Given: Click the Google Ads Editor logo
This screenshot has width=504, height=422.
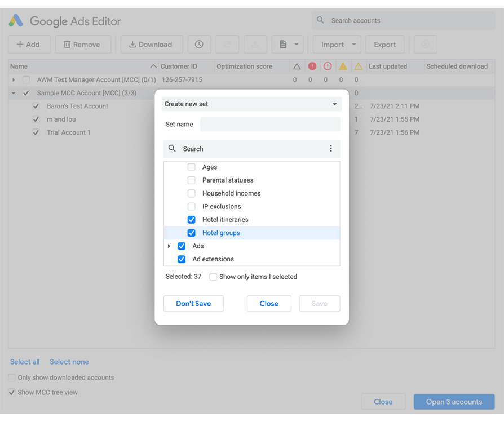Looking at the screenshot, I should [x=16, y=21].
